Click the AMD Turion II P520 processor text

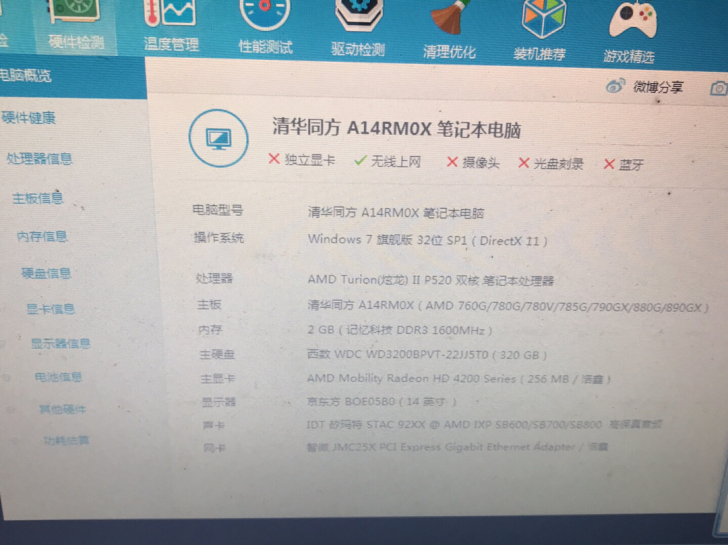(x=430, y=280)
